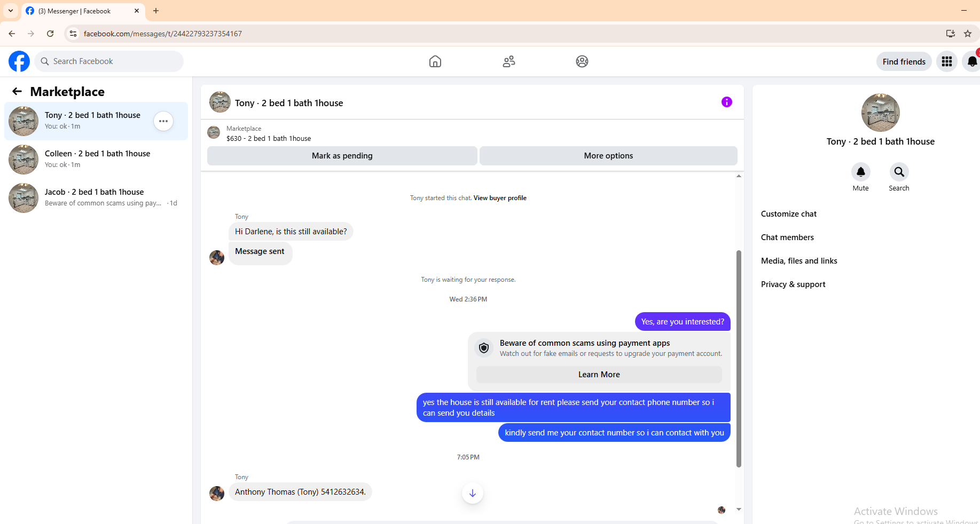Click the "Message sent" bubble
Screen dimensions: 980x524
click(261, 253)
